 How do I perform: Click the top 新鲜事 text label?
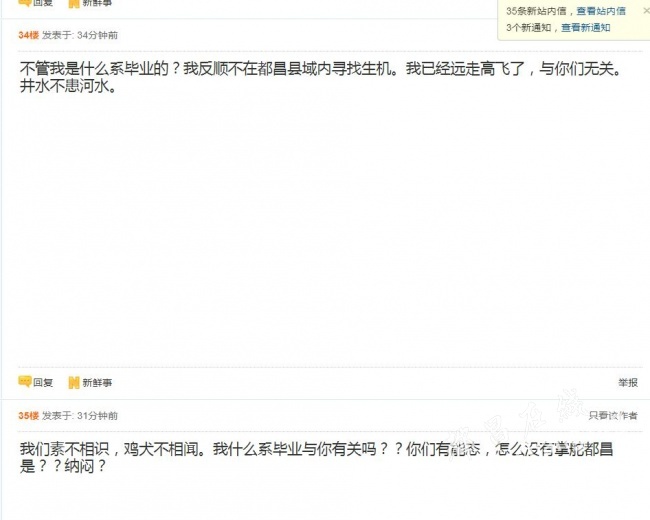(x=97, y=3)
